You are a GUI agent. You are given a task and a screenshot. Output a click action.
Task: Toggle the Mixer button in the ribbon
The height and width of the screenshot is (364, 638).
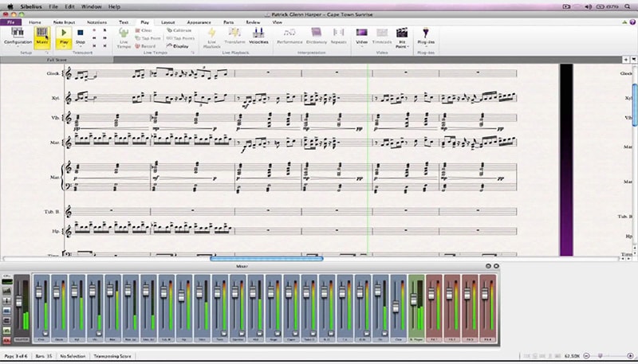point(42,37)
